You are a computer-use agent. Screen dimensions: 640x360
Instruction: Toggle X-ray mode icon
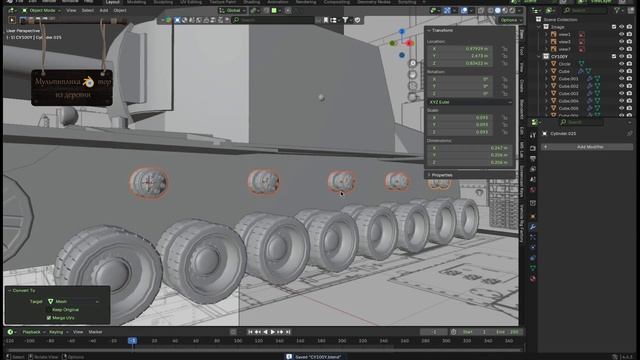pyautogui.click(x=481, y=10)
